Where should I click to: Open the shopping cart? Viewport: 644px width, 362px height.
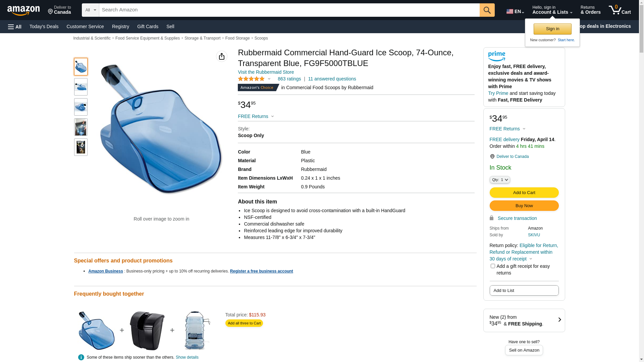tap(620, 10)
